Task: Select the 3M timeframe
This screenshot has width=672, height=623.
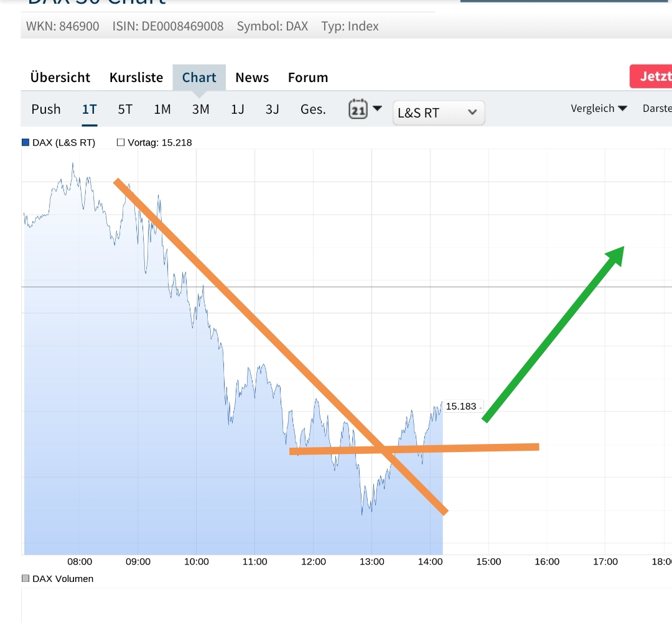Action: coord(200,109)
